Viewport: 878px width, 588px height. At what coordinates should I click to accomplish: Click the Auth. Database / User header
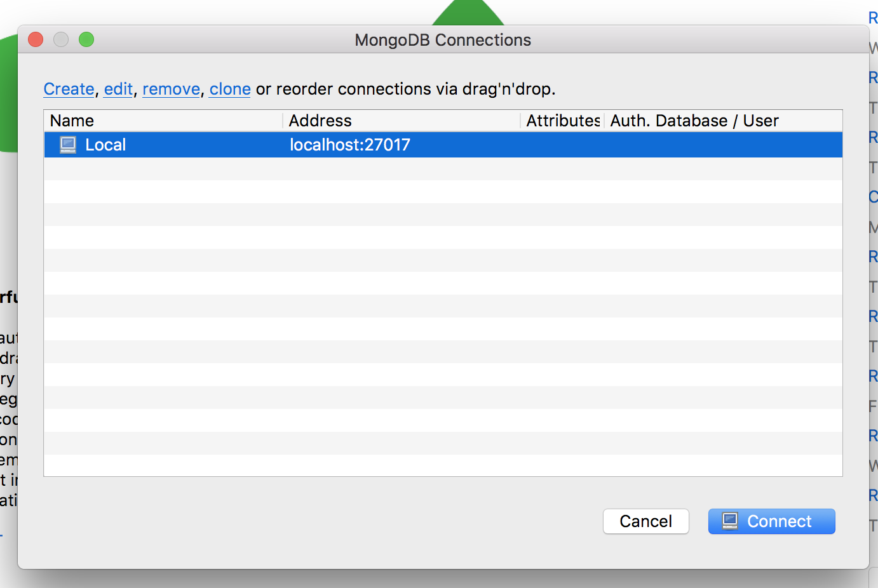pos(694,121)
